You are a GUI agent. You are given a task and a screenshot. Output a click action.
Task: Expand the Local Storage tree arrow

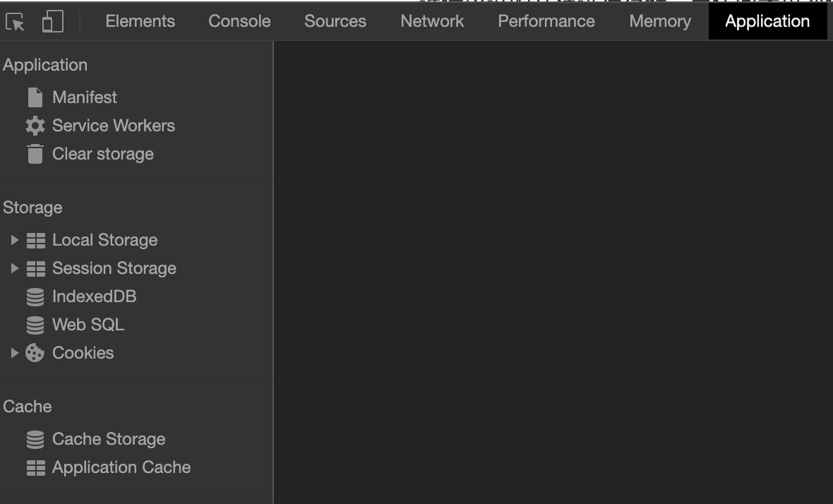(14, 240)
